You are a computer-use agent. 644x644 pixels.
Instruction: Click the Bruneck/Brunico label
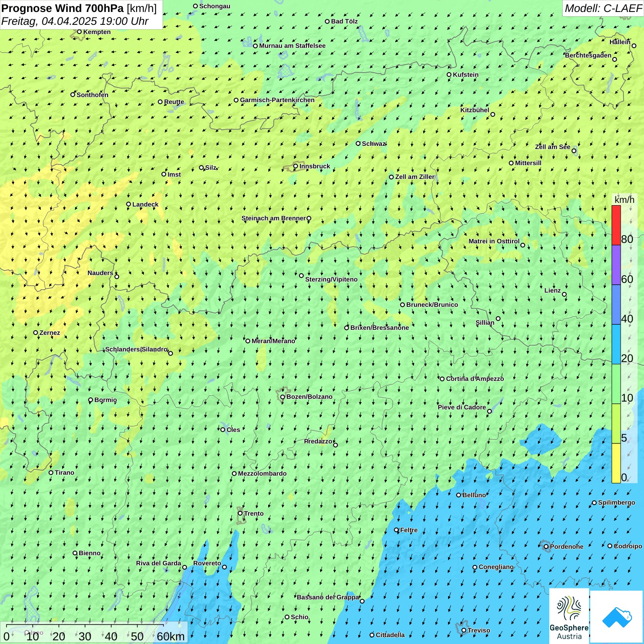pyautogui.click(x=432, y=305)
